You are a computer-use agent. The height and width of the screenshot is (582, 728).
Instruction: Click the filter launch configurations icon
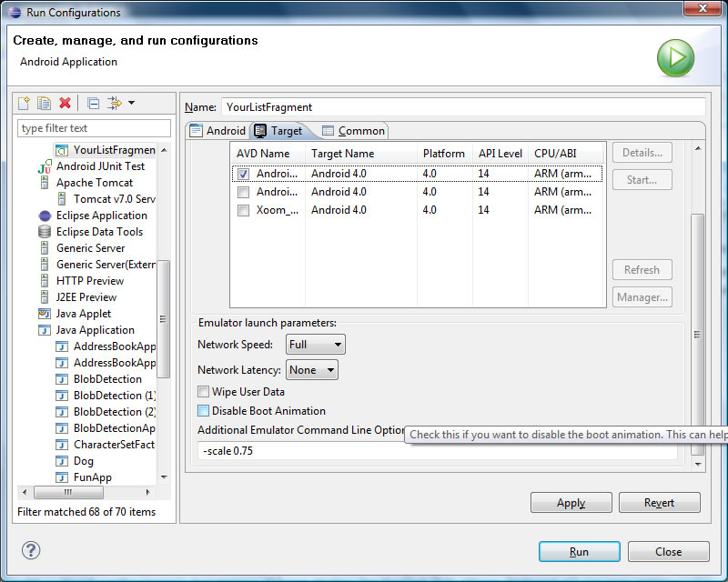point(115,103)
